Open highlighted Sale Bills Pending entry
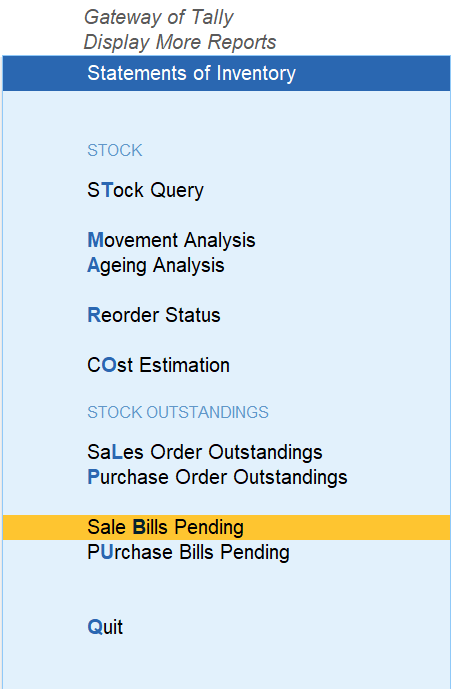452x689 pixels. pos(226,527)
